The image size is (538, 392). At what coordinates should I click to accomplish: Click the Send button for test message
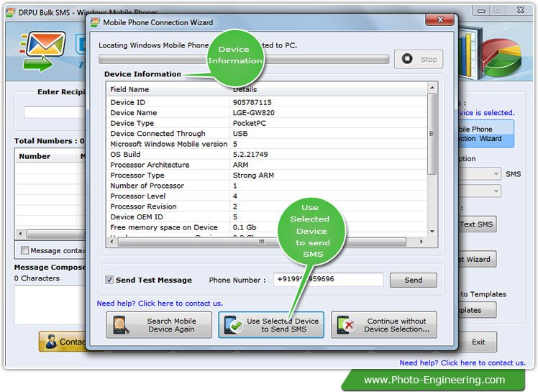(x=413, y=280)
